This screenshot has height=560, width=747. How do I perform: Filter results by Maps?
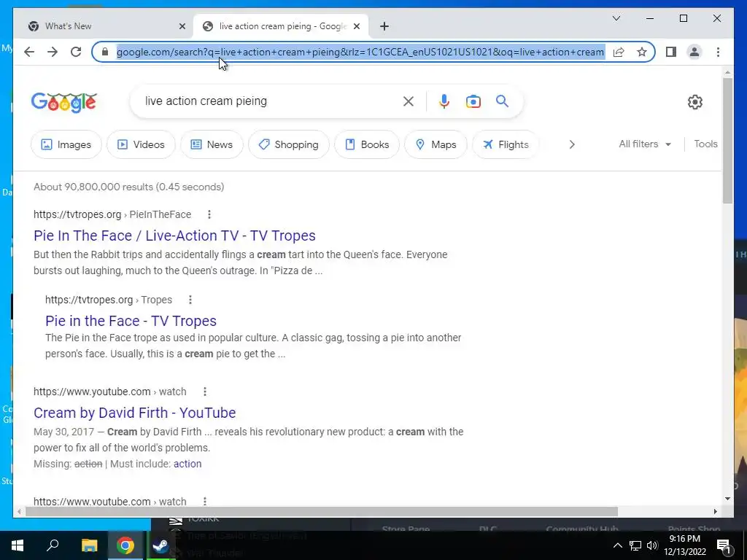point(436,144)
